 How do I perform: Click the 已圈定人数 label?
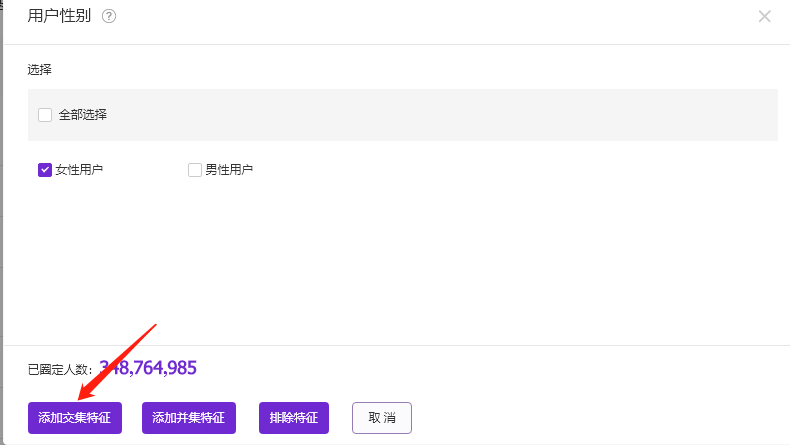(59, 370)
